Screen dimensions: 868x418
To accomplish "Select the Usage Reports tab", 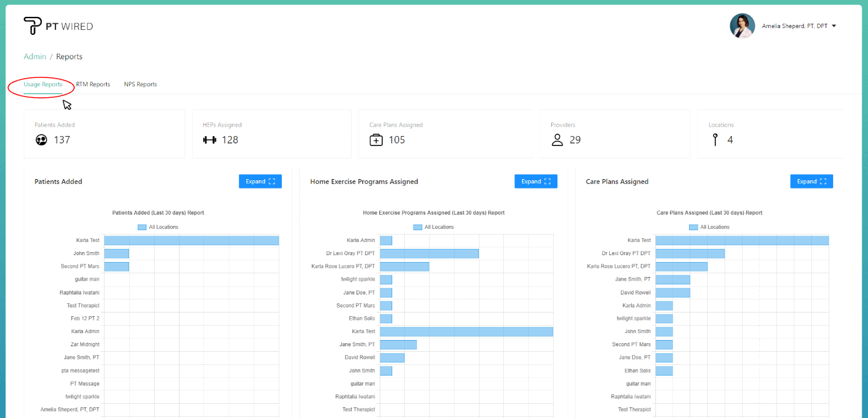I will click(43, 84).
